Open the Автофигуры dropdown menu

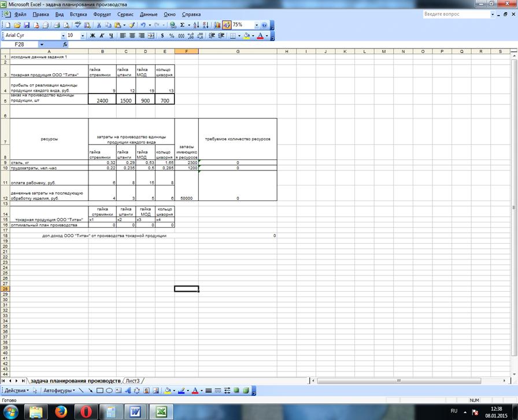(x=58, y=391)
